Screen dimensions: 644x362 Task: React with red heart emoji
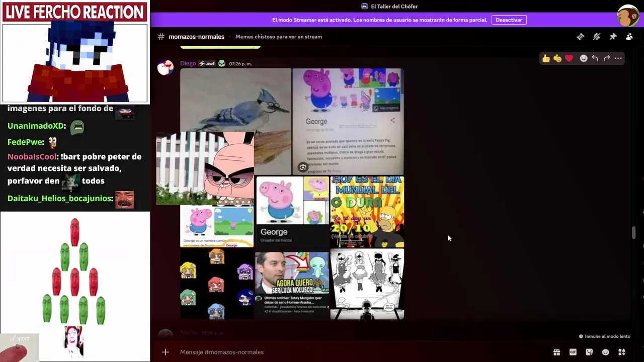[569, 58]
